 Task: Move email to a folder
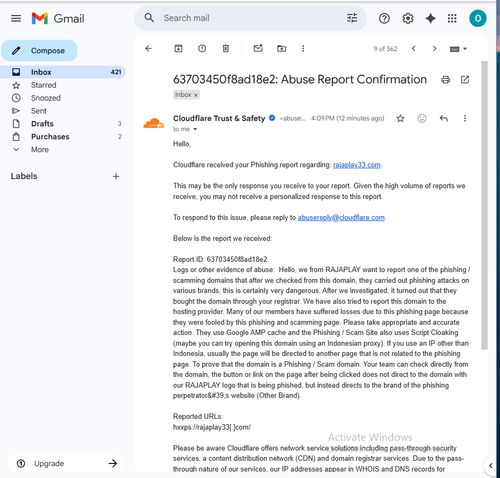tap(281, 49)
